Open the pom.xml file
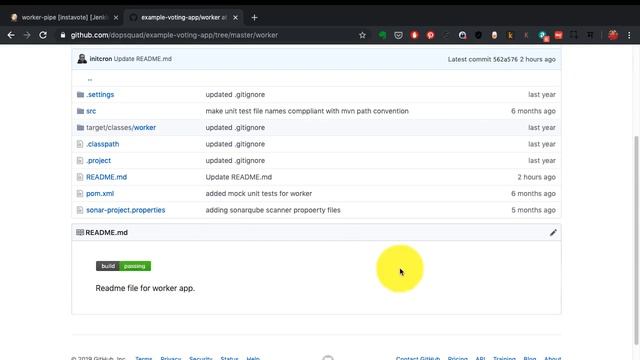Screen dimensions: 640x360 coord(100,193)
